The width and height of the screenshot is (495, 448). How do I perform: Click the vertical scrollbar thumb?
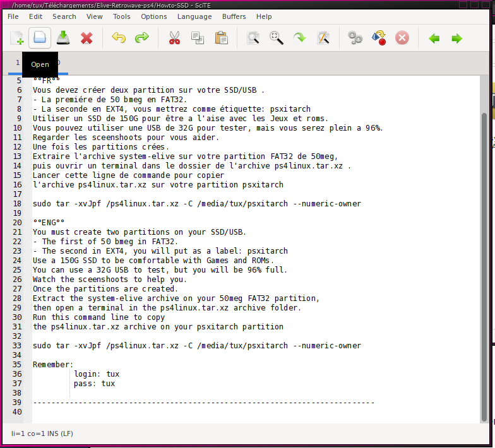click(x=484, y=267)
